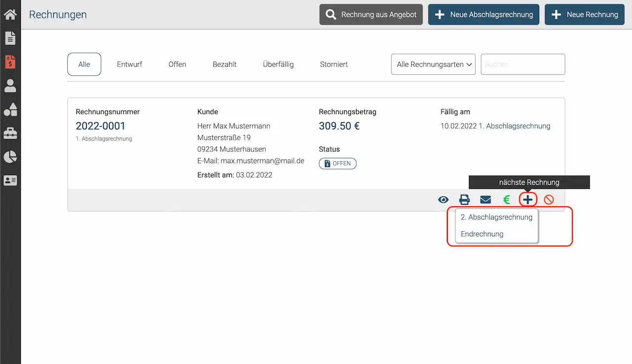The image size is (632, 364).
Task: Click the Erstellt am 03.02.2022 text
Action: tap(235, 175)
